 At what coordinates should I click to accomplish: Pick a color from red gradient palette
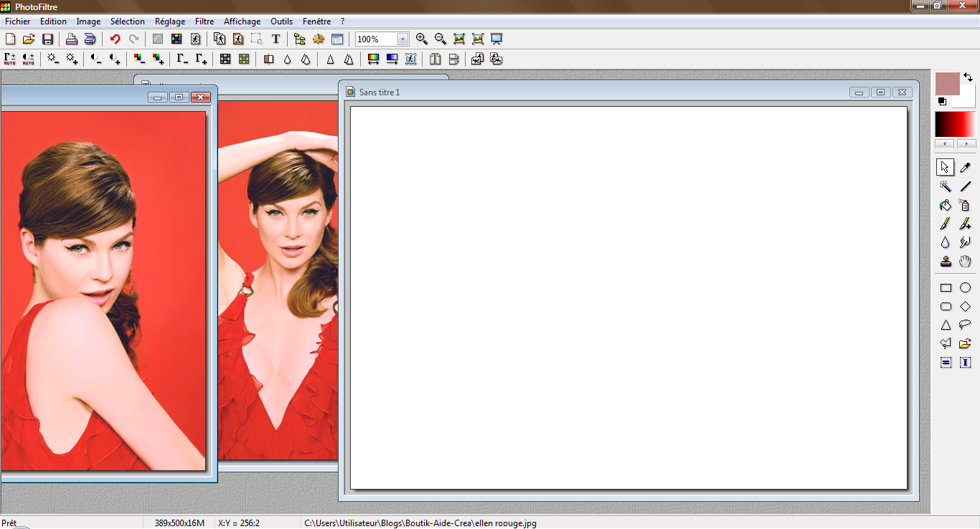tap(955, 124)
